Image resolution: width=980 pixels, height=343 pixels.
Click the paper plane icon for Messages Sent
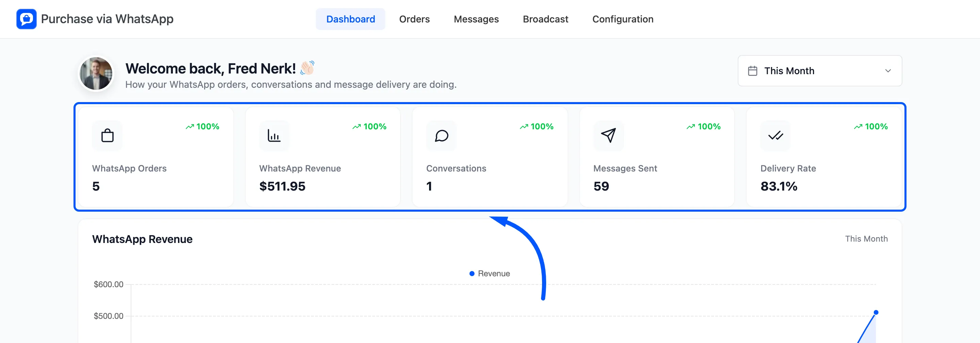coord(608,135)
